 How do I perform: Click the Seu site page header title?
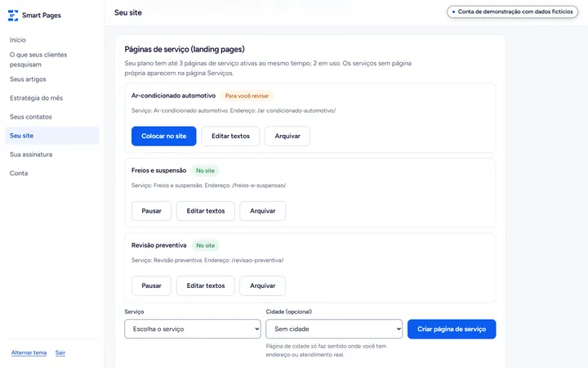128,12
